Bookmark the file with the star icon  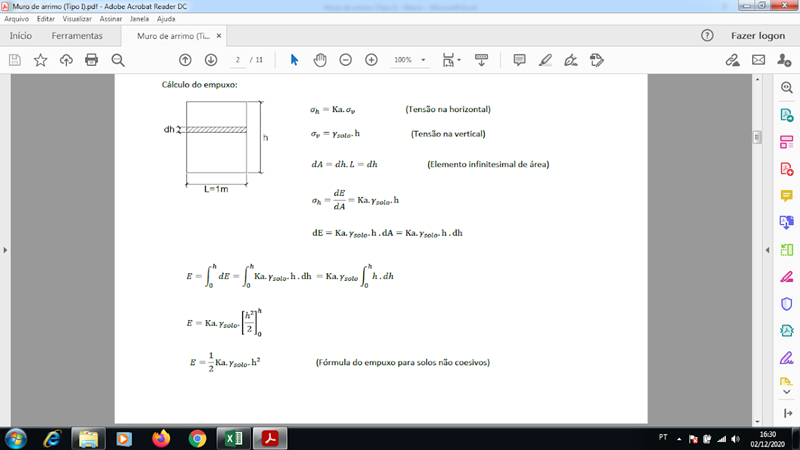(40, 60)
